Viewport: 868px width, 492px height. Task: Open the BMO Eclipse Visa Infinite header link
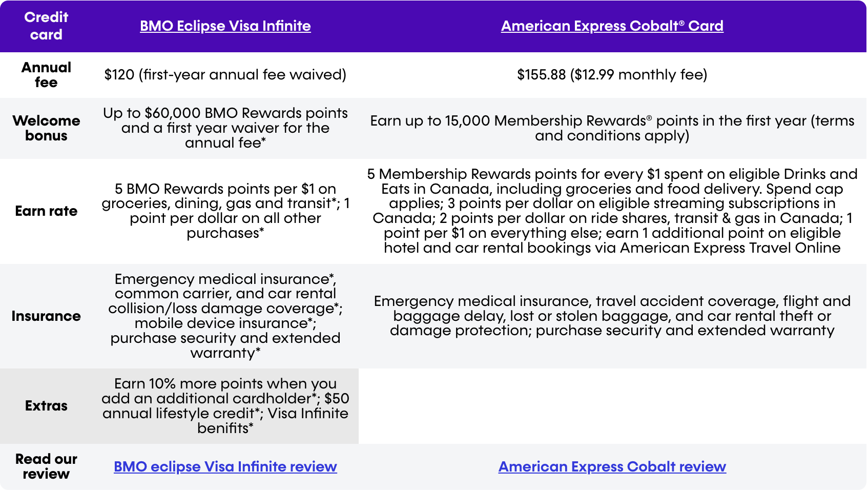[x=225, y=26]
